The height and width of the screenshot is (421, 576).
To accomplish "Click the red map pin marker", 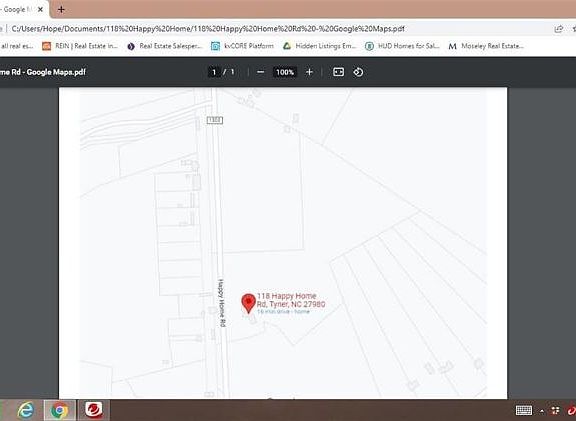I will pos(248,303).
